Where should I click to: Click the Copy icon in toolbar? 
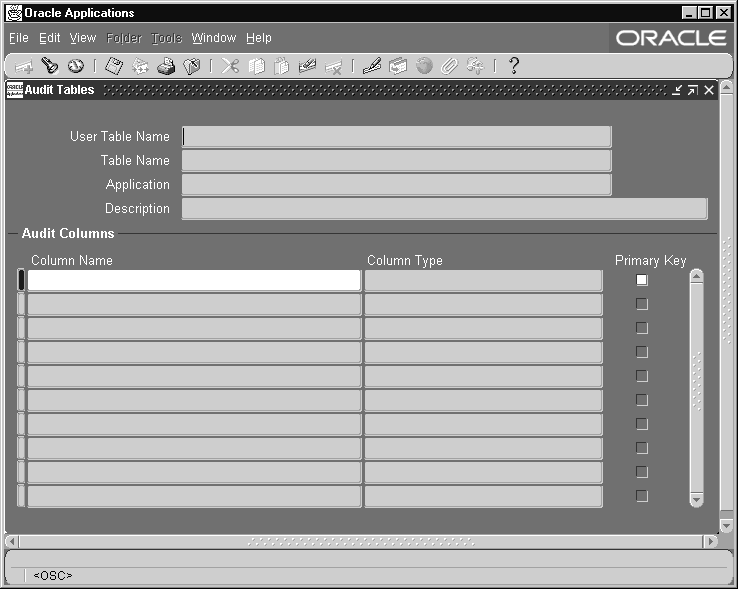click(x=257, y=66)
